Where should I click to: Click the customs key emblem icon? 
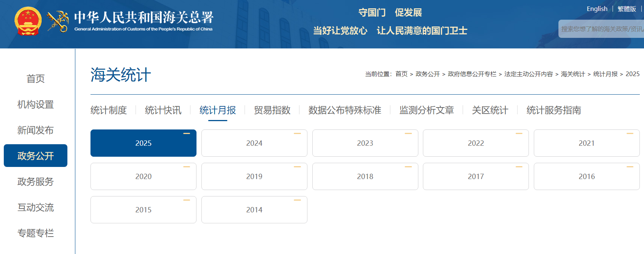58,22
